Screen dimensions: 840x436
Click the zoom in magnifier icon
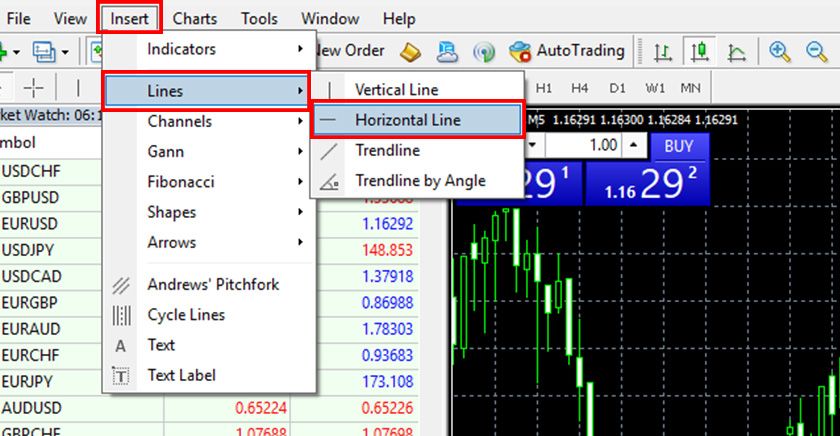point(780,51)
